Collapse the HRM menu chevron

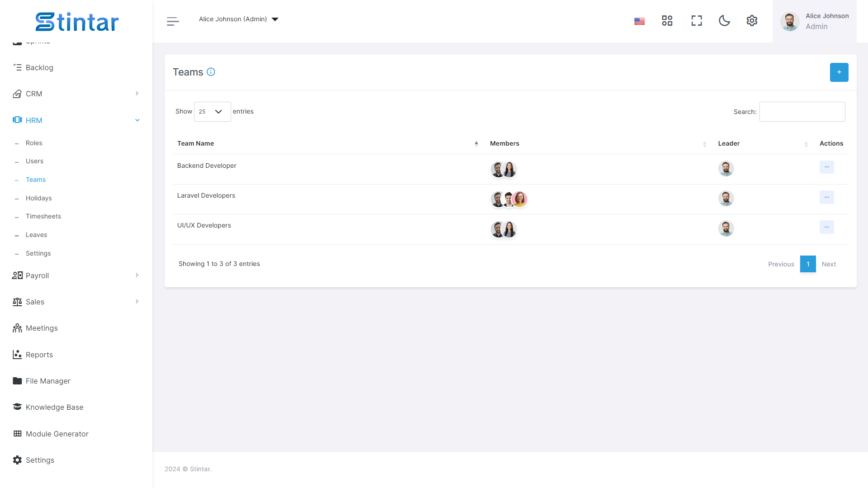(x=137, y=120)
